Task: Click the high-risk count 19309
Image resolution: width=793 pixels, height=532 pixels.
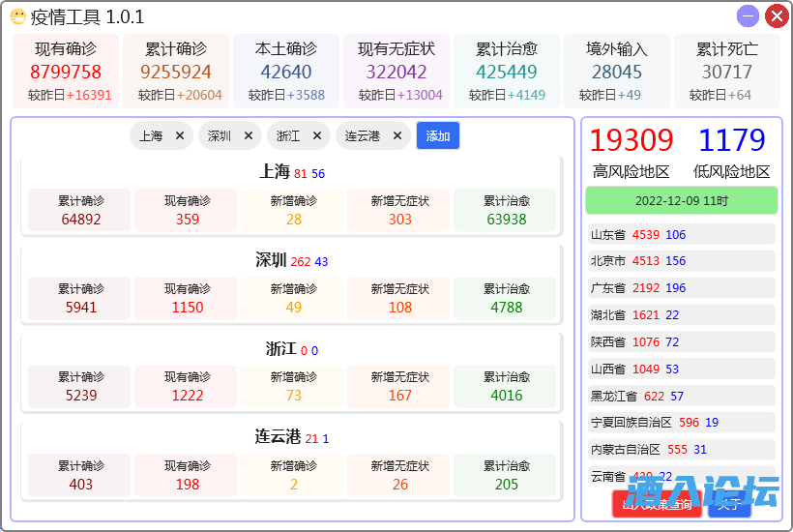Action: (631, 141)
